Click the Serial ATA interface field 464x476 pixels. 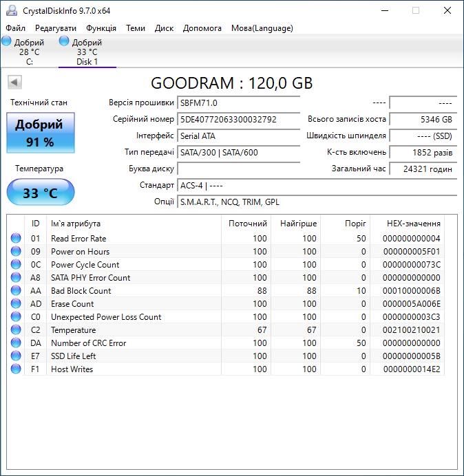click(238, 136)
